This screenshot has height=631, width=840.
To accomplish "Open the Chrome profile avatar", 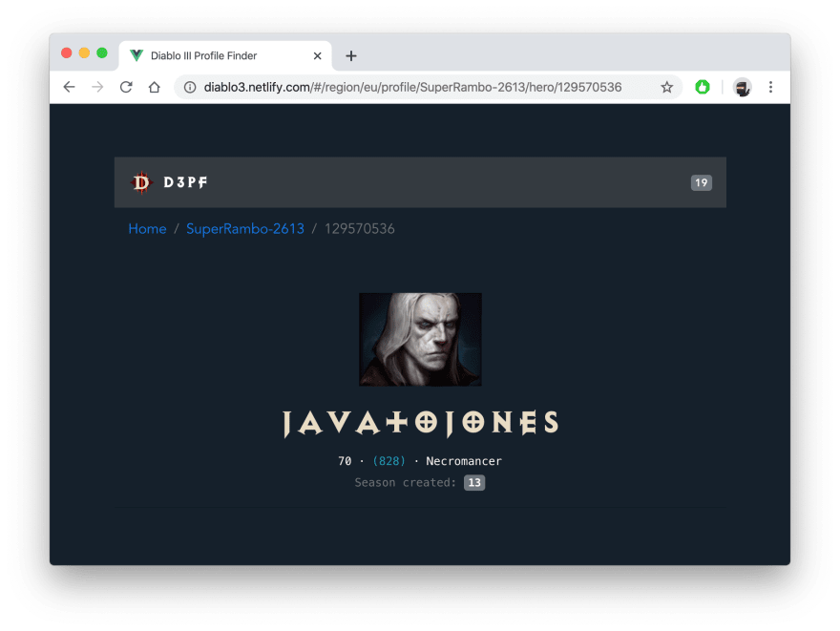I will pos(742,87).
